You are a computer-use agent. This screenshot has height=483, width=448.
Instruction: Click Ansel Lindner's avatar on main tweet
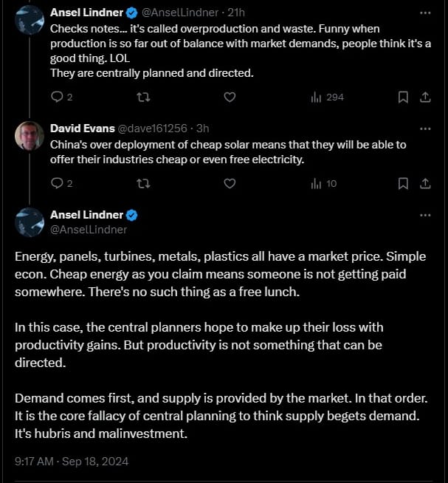click(30, 222)
